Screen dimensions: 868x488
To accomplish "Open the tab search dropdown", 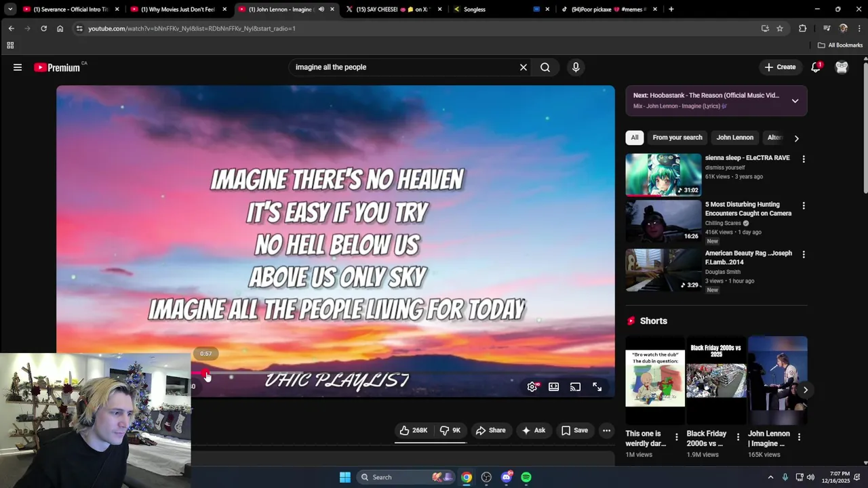I will (10, 9).
